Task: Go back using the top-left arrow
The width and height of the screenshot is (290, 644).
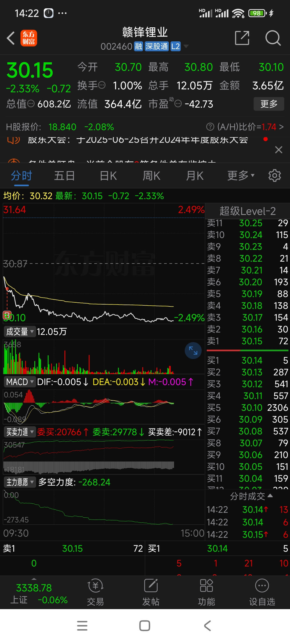Action: 11,38
